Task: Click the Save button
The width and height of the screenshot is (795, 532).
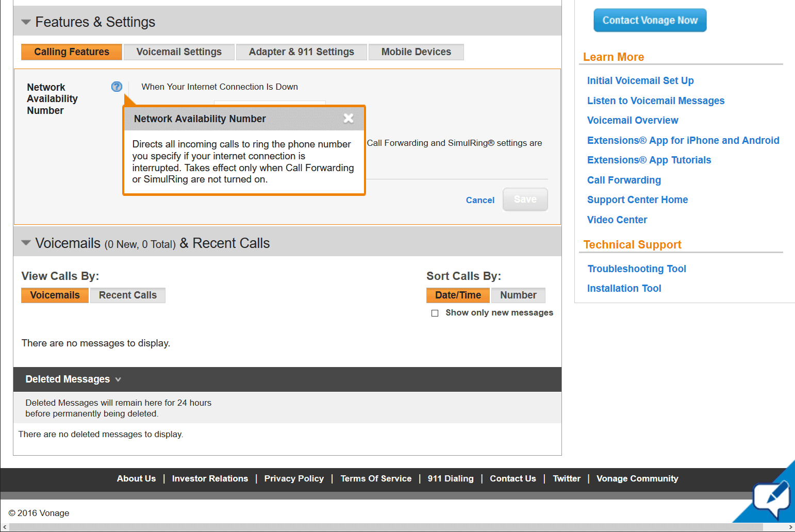Action: [525, 199]
